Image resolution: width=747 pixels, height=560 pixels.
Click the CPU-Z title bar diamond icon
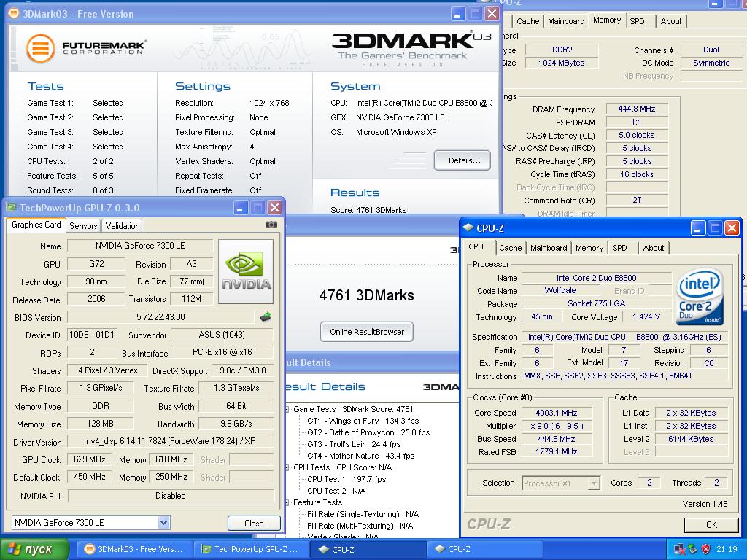(468, 227)
